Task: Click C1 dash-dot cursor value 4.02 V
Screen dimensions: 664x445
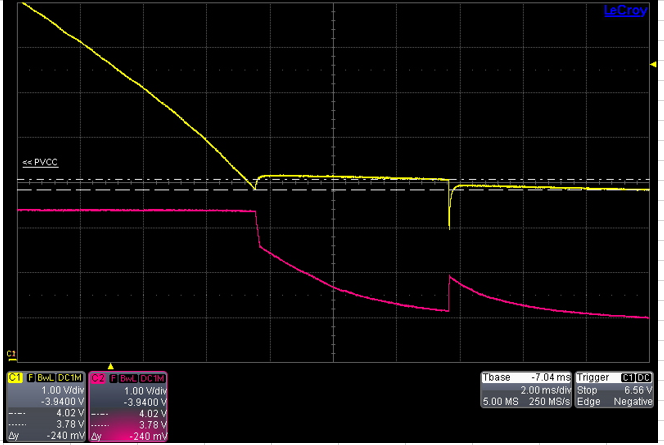Action: 70,413
